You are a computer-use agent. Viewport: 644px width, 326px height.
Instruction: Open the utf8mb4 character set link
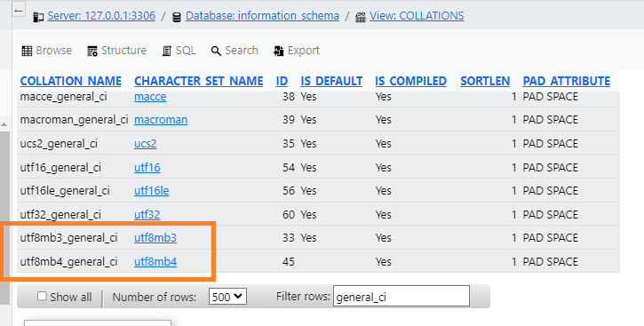coord(155,261)
